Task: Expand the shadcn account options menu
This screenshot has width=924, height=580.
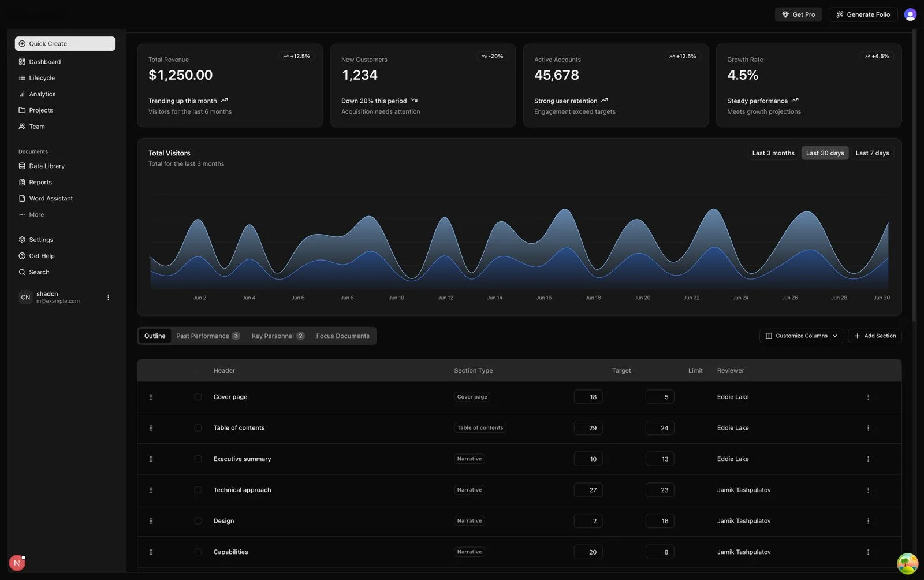Action: pyautogui.click(x=108, y=298)
